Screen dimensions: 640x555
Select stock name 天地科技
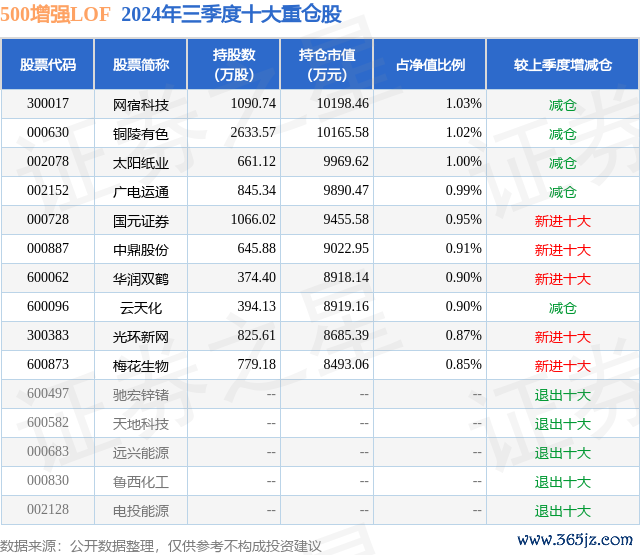[141, 424]
